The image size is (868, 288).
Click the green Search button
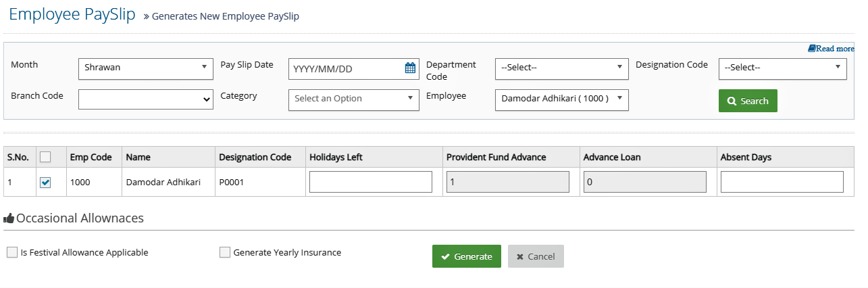point(748,101)
